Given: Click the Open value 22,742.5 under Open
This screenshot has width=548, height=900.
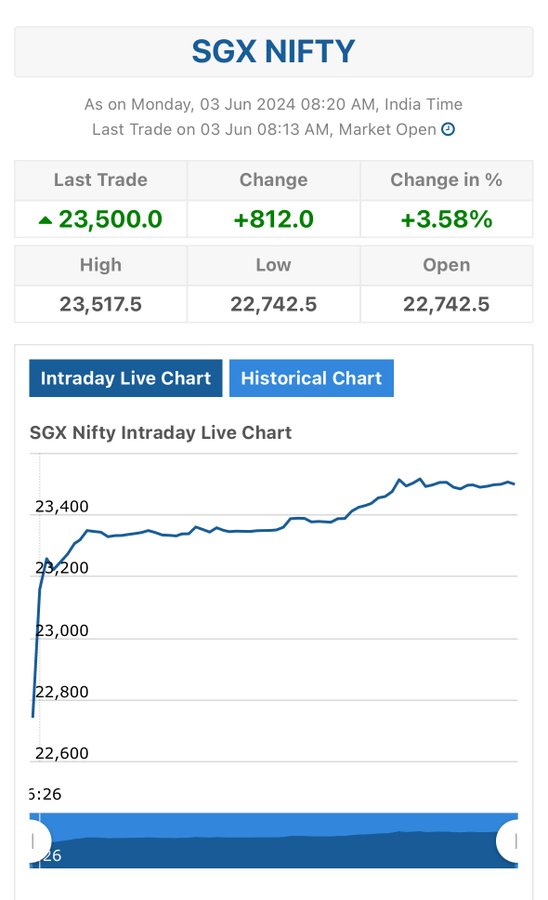Looking at the screenshot, I should point(446,304).
